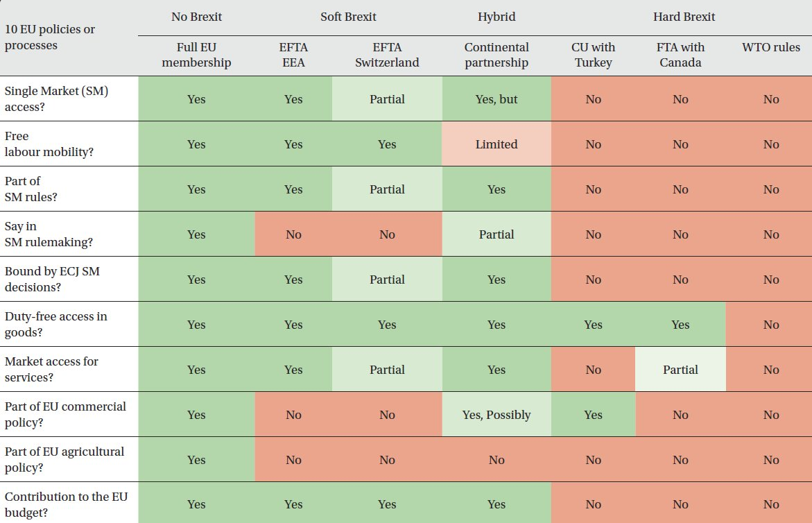Click the 'Contribution to the EU budget?' row label
The image size is (812, 523).
pyautogui.click(x=67, y=504)
